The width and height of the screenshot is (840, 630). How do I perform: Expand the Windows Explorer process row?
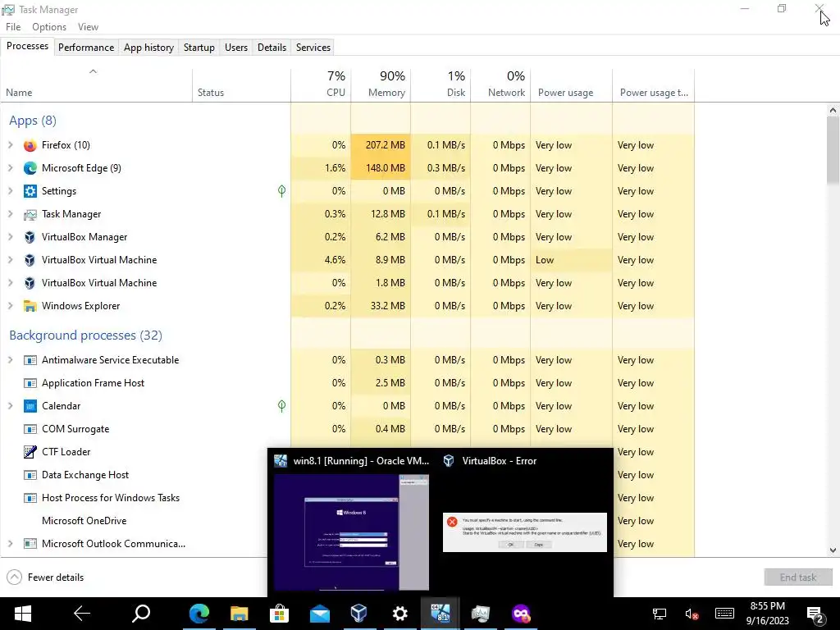click(10, 306)
